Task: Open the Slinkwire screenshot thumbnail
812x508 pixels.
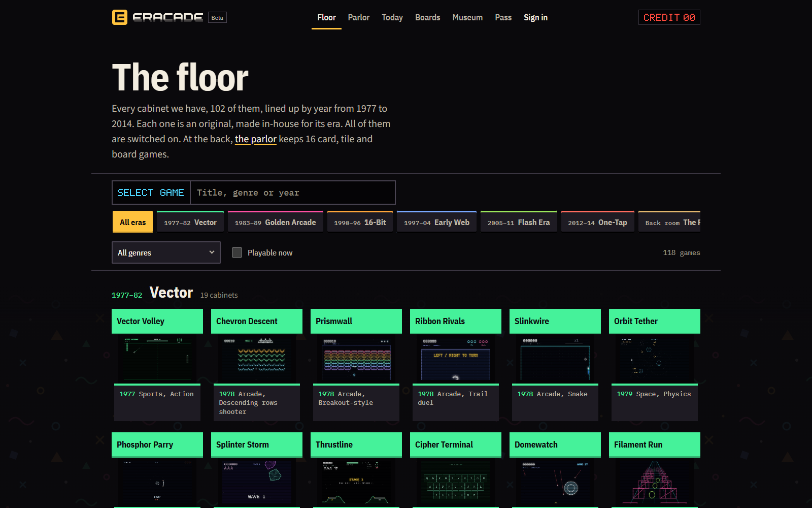Action: [x=555, y=359]
